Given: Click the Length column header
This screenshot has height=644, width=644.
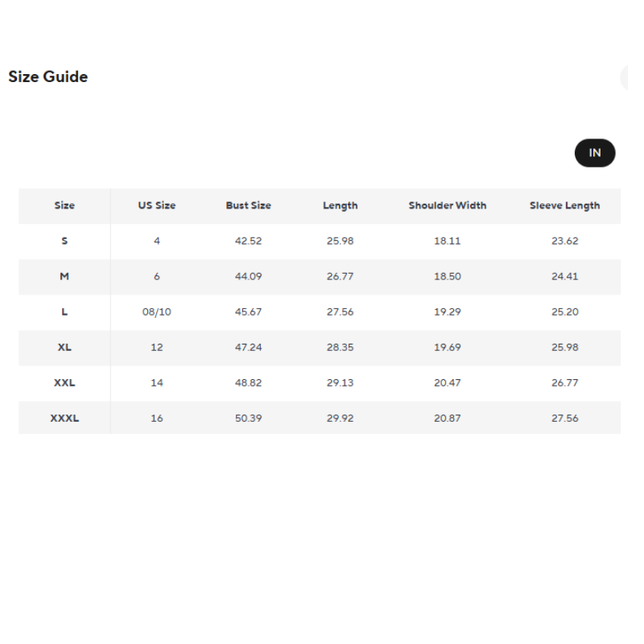Looking at the screenshot, I should click(x=340, y=205).
